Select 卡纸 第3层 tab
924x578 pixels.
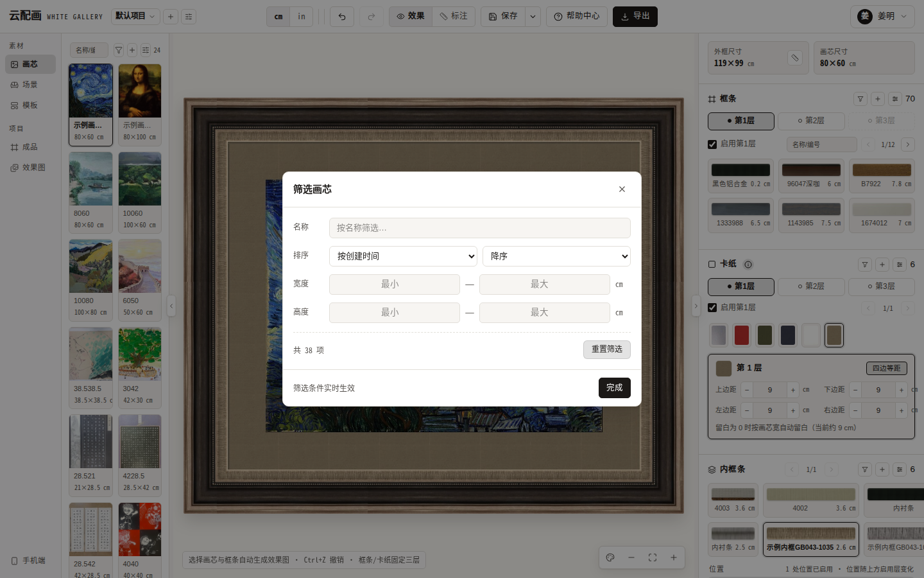click(882, 286)
